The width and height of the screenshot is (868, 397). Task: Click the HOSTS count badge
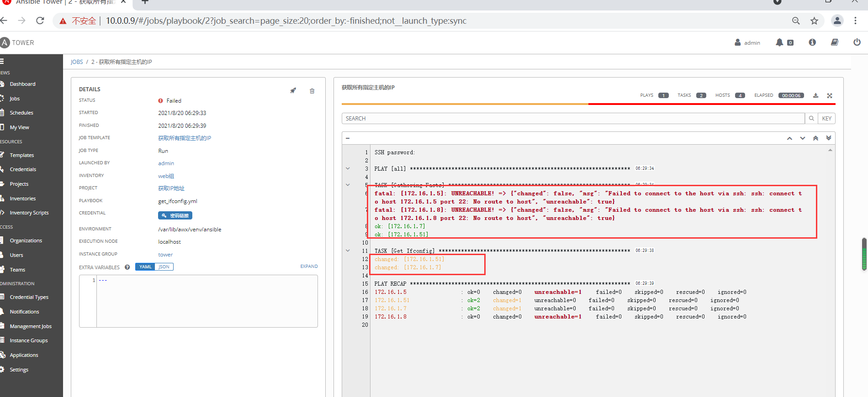coord(740,95)
